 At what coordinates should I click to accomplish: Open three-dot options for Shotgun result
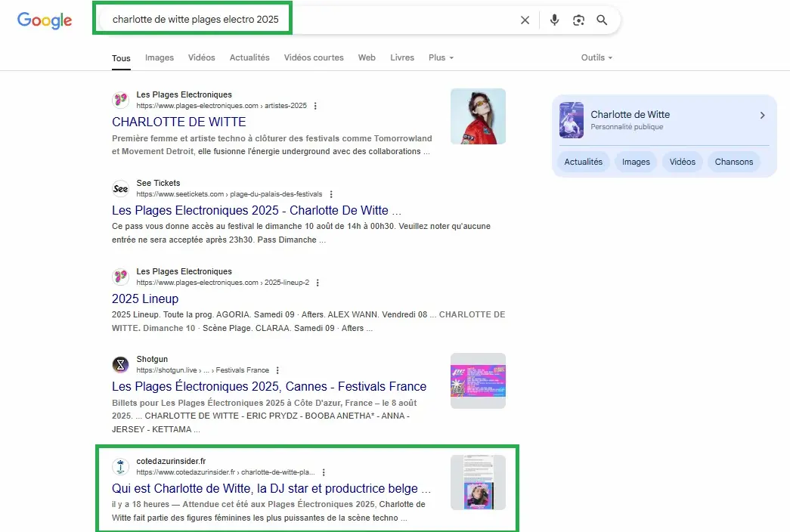pos(277,370)
